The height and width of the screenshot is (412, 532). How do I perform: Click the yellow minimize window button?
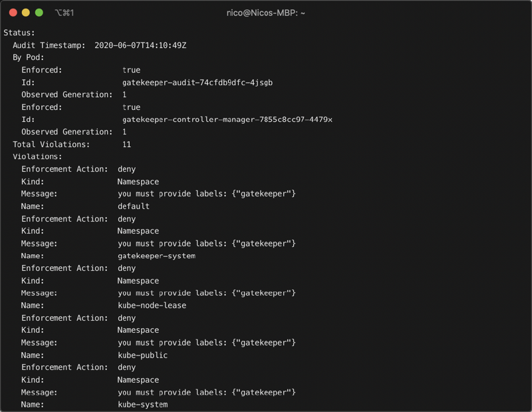(26, 13)
